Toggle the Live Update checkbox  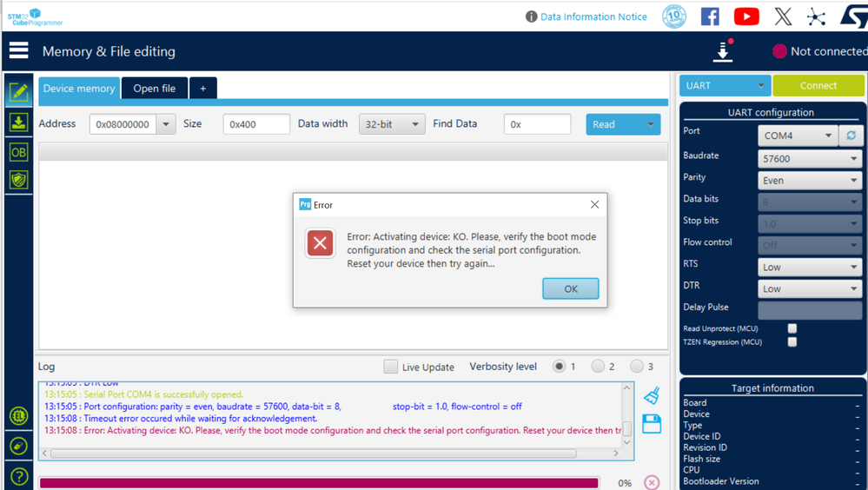[x=390, y=367]
